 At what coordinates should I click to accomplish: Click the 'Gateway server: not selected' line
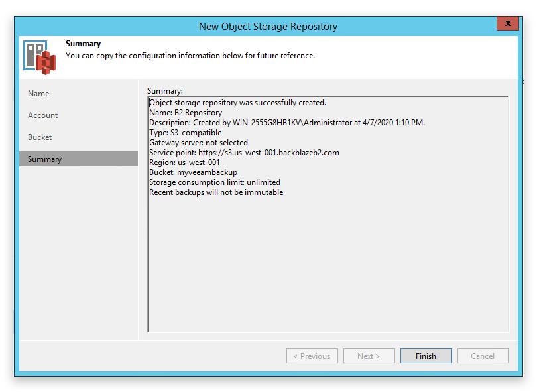point(198,143)
